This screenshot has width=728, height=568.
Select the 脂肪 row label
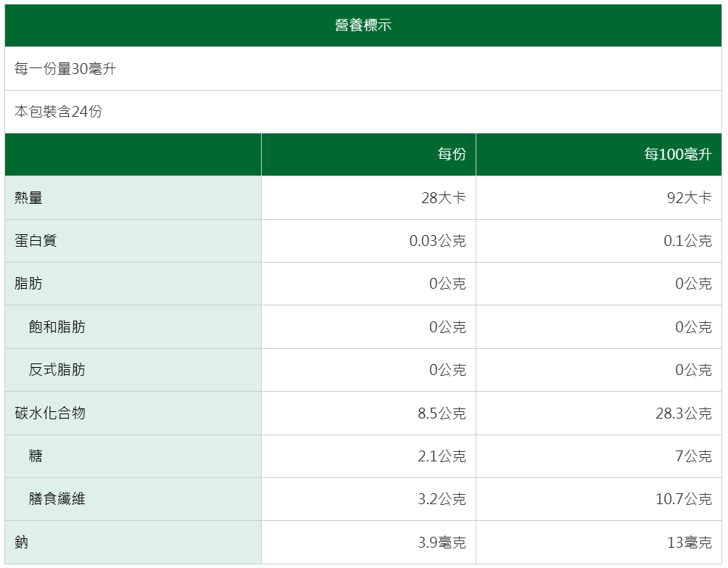point(29,284)
